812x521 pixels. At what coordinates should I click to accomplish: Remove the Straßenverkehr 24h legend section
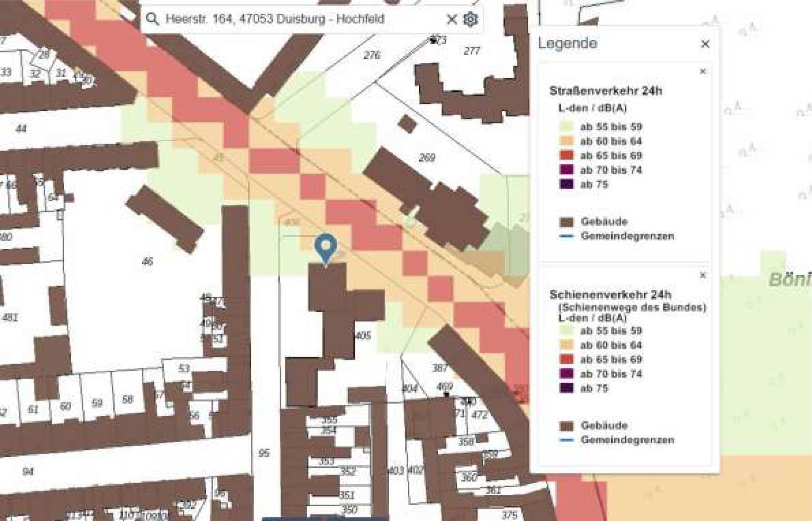click(702, 71)
